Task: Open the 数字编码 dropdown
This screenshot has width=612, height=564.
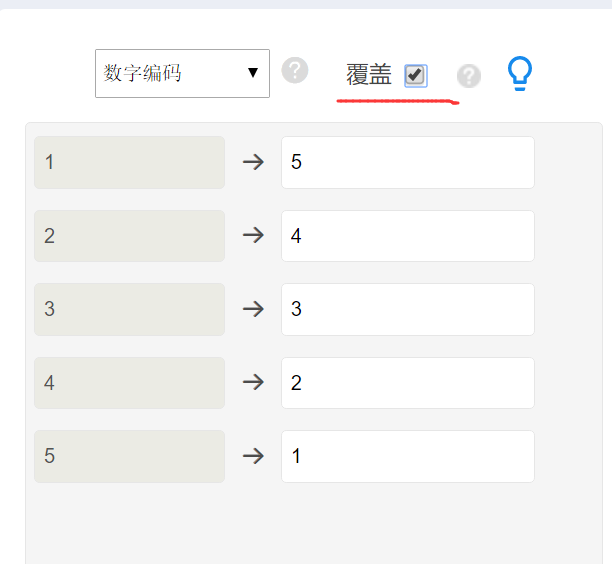Action: (x=182, y=73)
